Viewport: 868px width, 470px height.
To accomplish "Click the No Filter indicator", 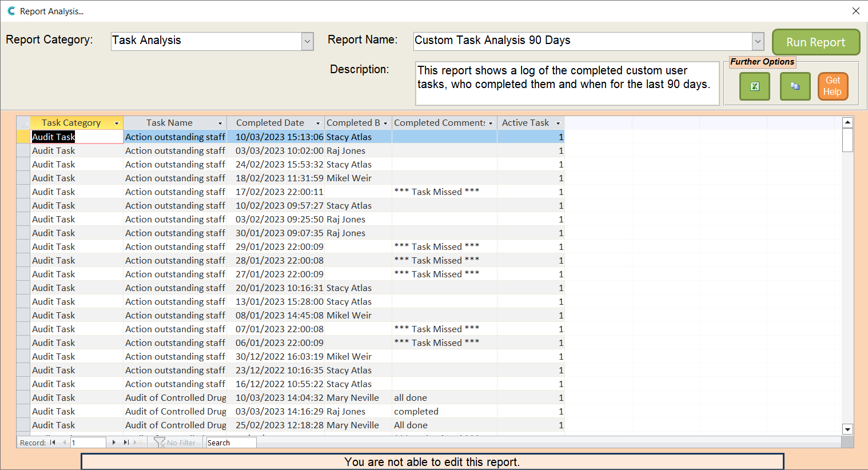I will click(x=175, y=443).
